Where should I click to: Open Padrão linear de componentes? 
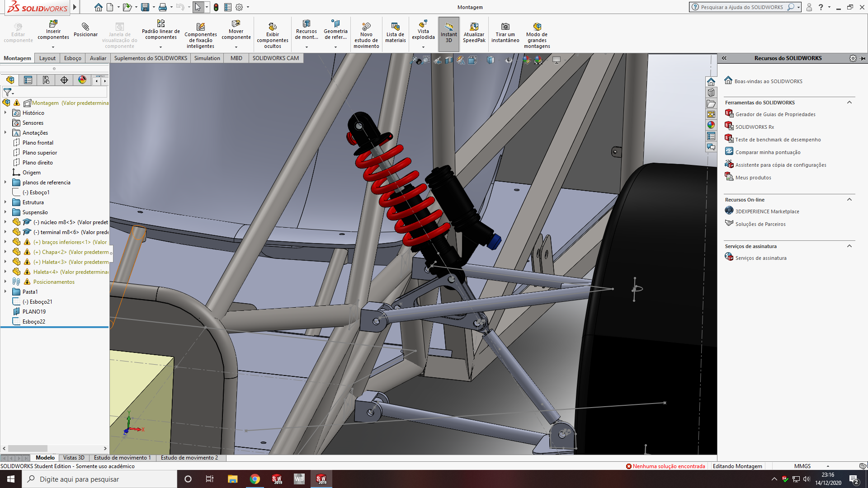[160, 30]
